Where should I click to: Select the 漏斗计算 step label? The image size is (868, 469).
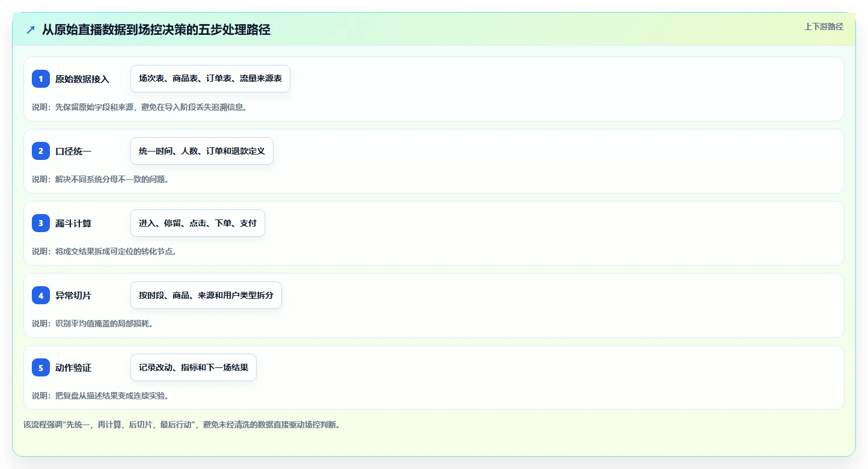73,223
